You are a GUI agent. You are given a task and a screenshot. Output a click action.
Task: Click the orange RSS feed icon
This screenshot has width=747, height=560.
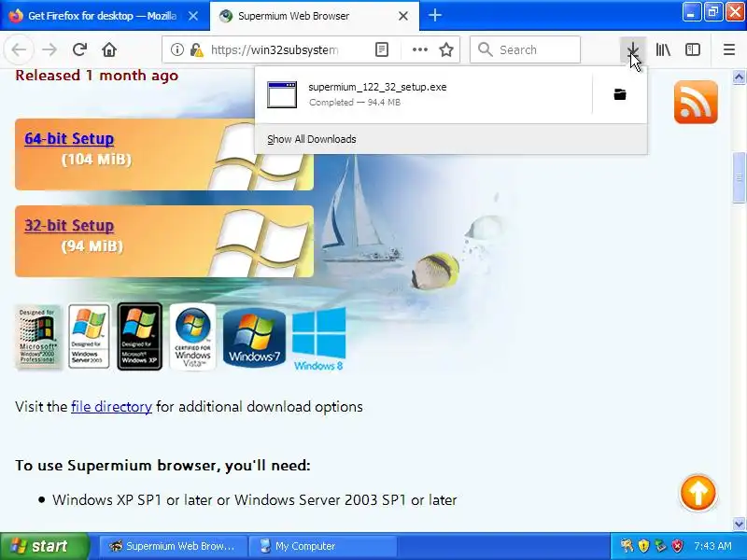click(x=696, y=103)
